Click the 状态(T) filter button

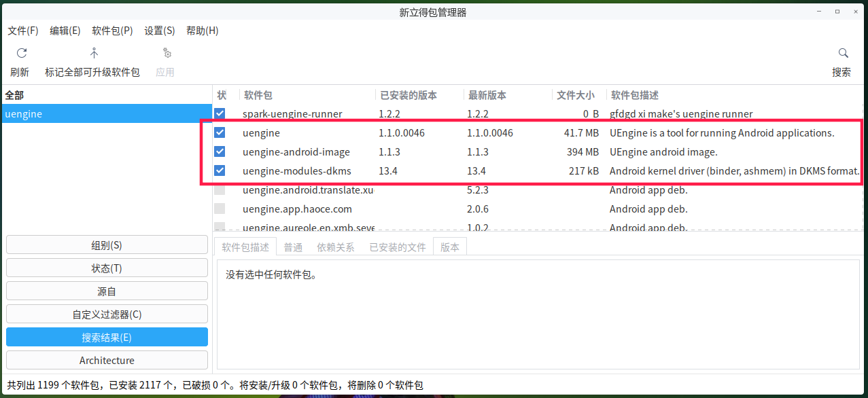point(107,268)
